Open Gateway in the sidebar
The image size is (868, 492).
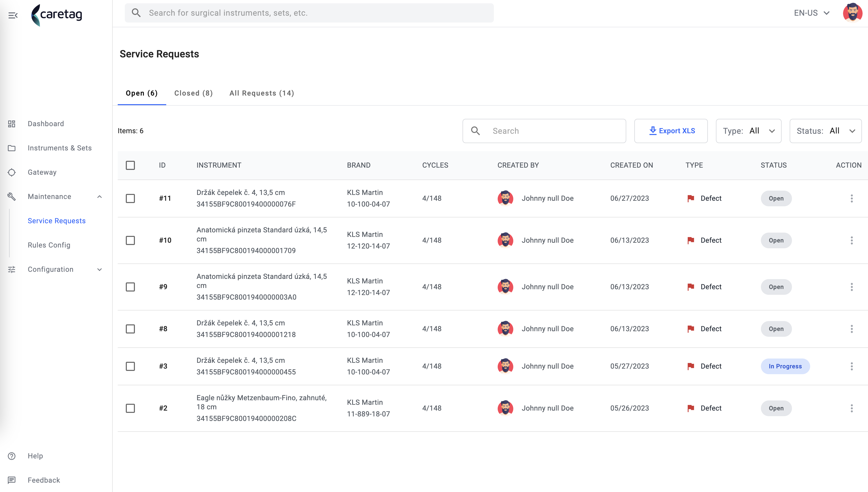pos(42,172)
